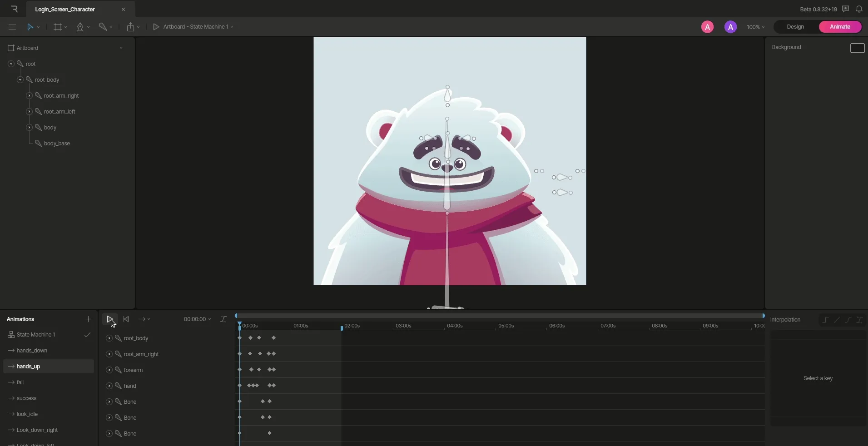
Task: Select the Artboard tool in the toolbar
Action: pos(58,27)
